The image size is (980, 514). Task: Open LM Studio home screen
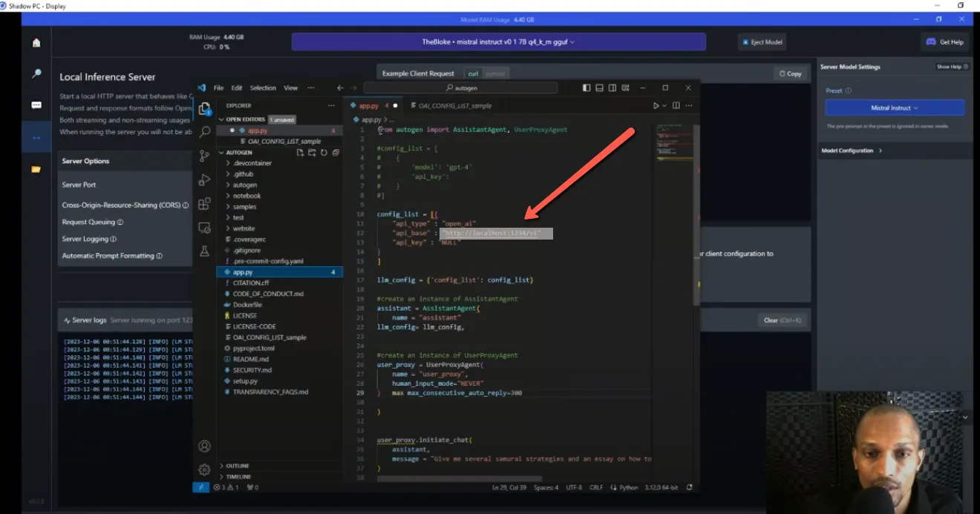pos(34,42)
